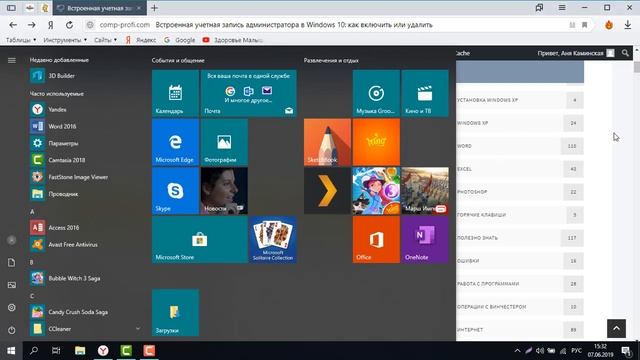This screenshot has width=640, height=360.
Task: Open the Groove Music tile
Action: 376,93
